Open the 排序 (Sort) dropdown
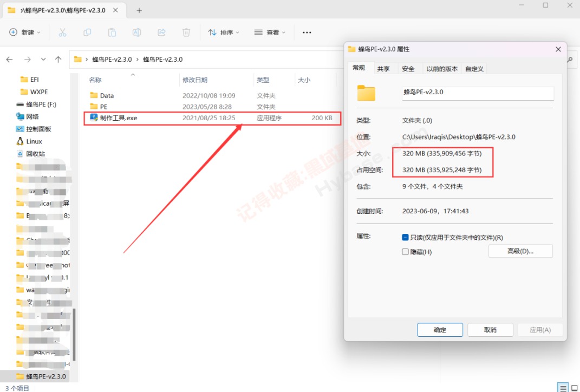 (x=224, y=32)
